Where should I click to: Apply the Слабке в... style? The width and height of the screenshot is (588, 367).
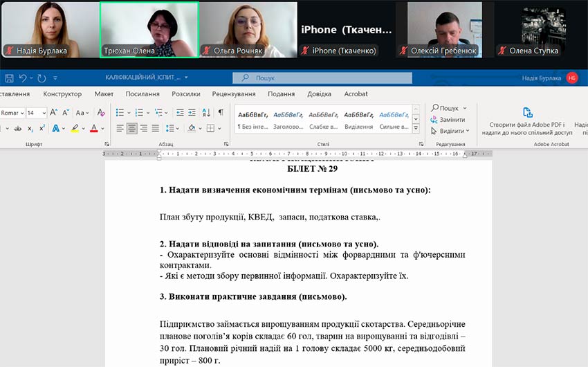tap(323, 120)
